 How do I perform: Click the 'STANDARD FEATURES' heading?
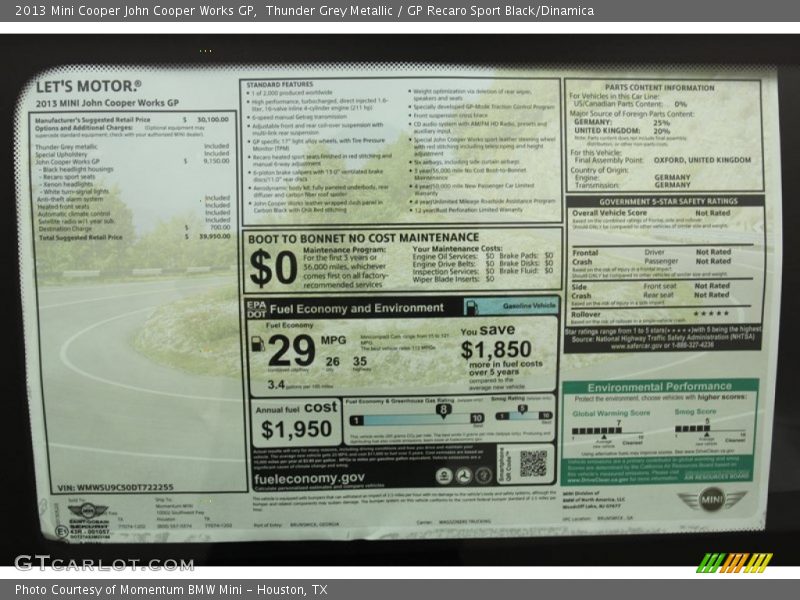(x=280, y=84)
